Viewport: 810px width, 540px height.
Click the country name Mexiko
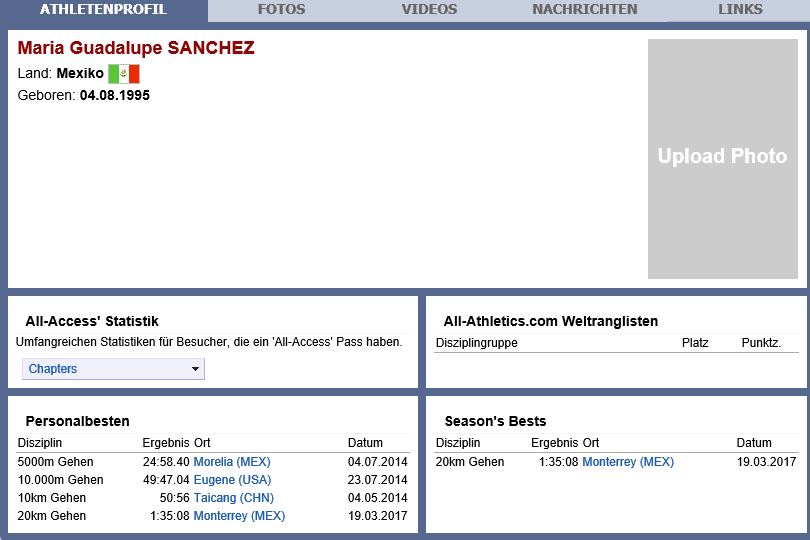tap(80, 73)
